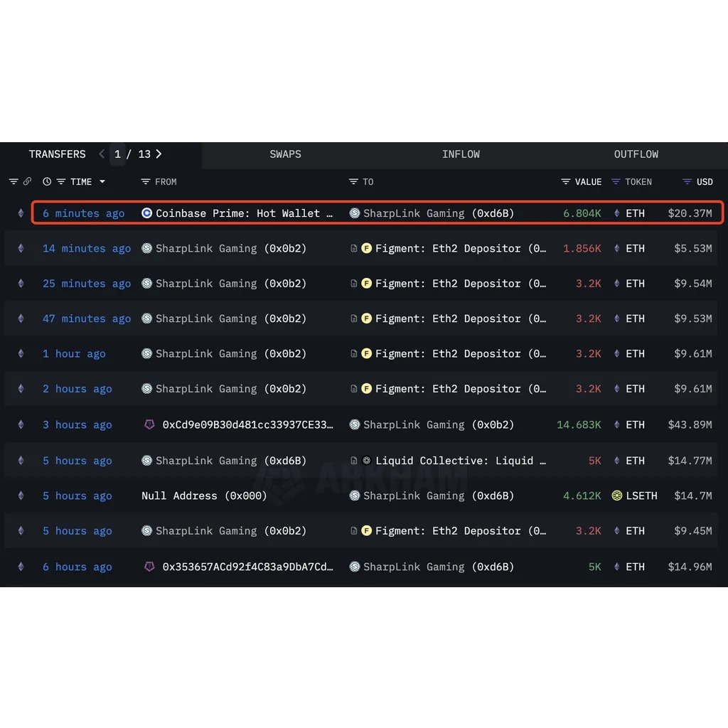Click address 0xCd9e09B30d481cc33937CE33…
The width and height of the screenshot is (728, 728).
point(247,424)
